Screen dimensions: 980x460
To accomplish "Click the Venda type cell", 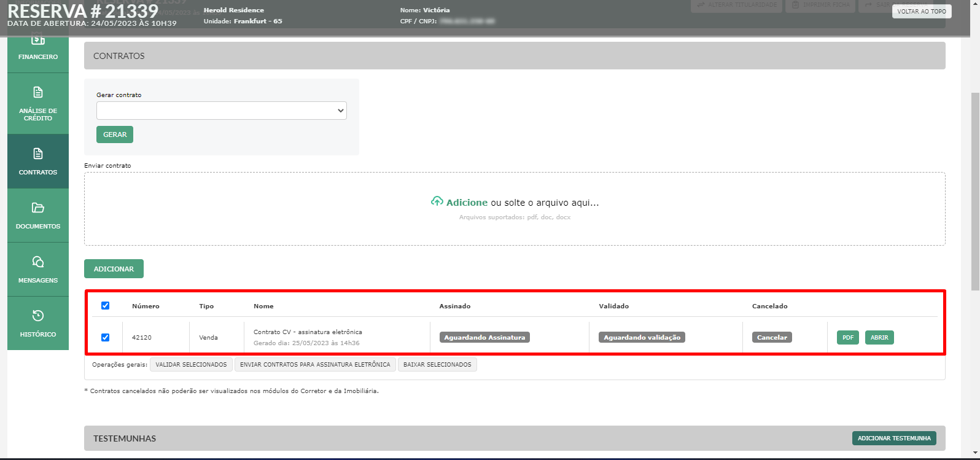I will [x=208, y=337].
